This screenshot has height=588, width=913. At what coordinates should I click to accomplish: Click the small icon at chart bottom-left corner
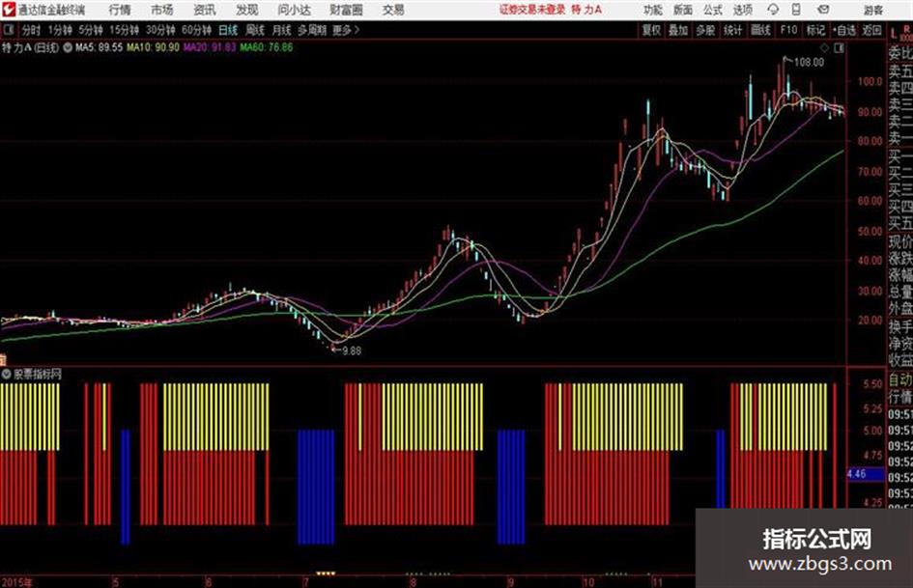click(3, 360)
